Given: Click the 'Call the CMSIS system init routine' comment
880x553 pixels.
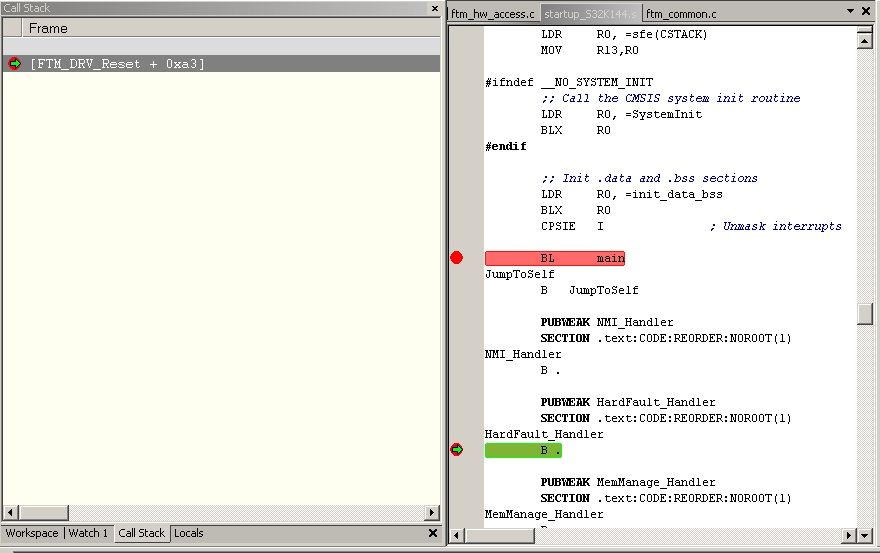Looking at the screenshot, I should pyautogui.click(x=670, y=98).
